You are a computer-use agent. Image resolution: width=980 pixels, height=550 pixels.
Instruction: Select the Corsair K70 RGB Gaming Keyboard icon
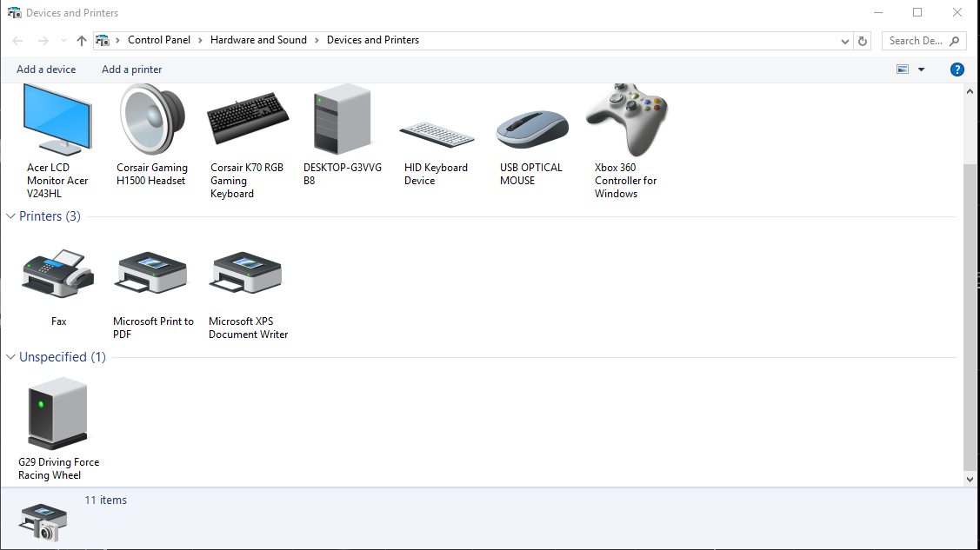248,119
